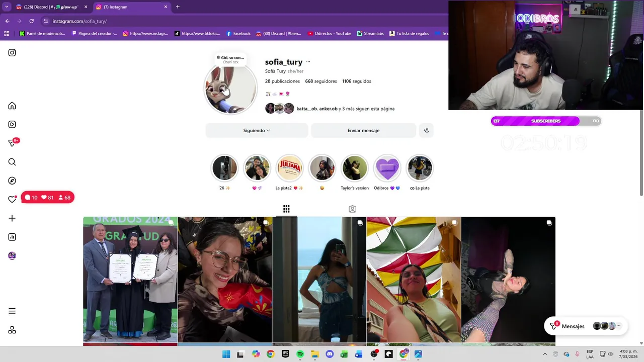644x362 pixels.
Task: Open 668 seguidores list
Action: (321, 81)
